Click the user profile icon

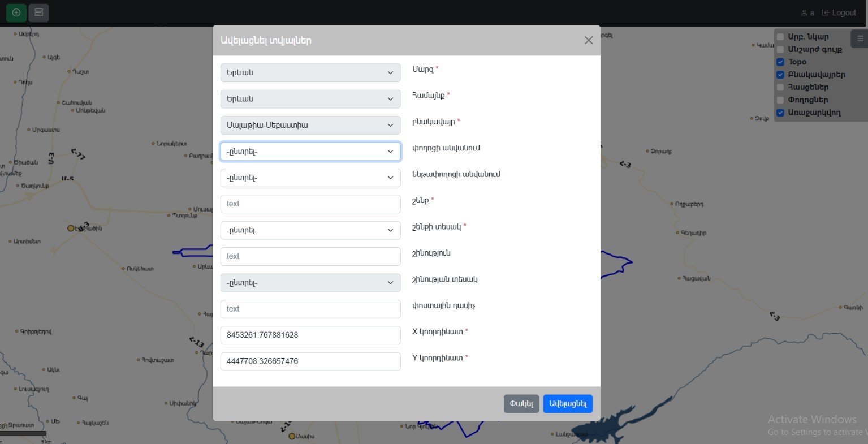pyautogui.click(x=804, y=12)
